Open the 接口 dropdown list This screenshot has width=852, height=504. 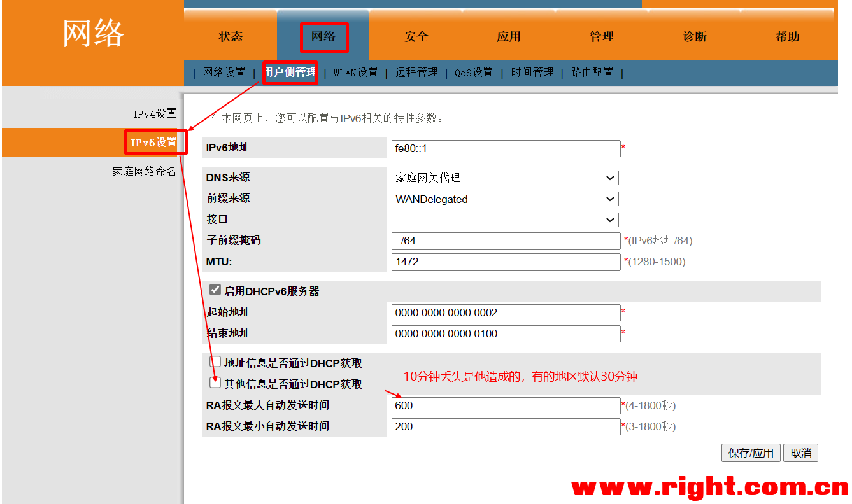click(x=505, y=220)
